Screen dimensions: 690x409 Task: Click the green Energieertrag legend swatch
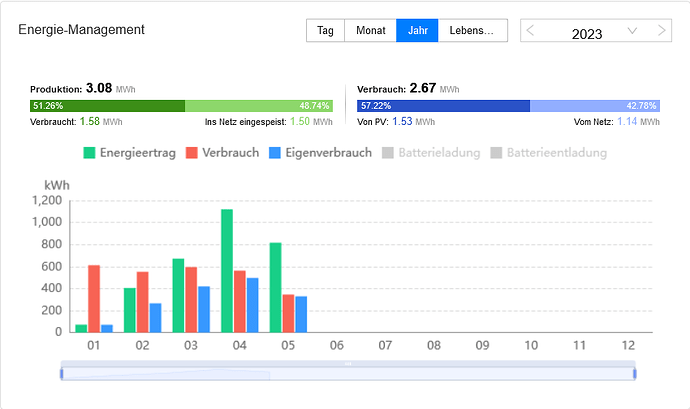tap(89, 153)
